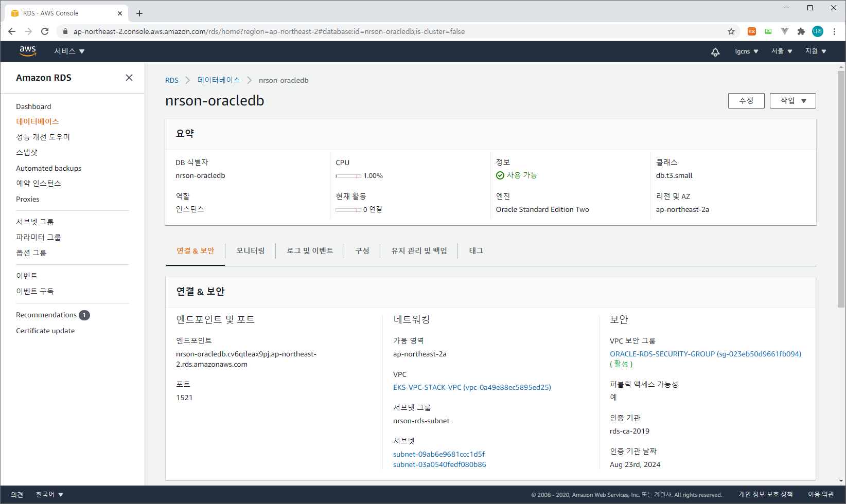Click the CPU 1.00% usage bar
The width and height of the screenshot is (846, 504).
(348, 176)
